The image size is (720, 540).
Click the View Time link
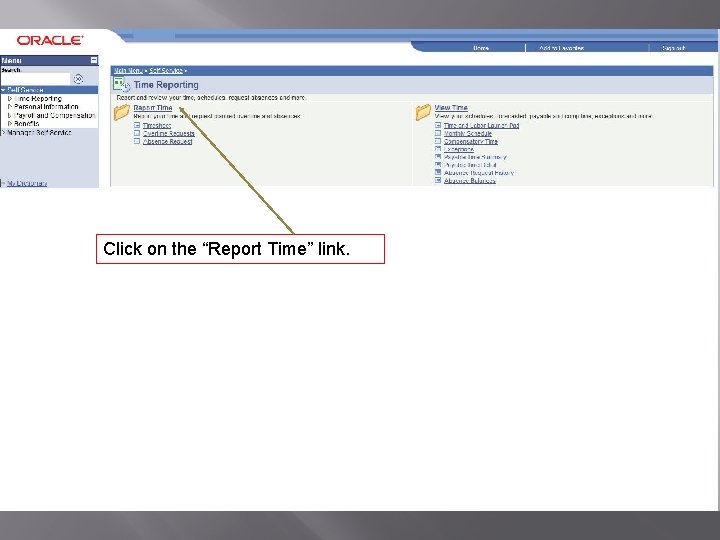[451, 107]
